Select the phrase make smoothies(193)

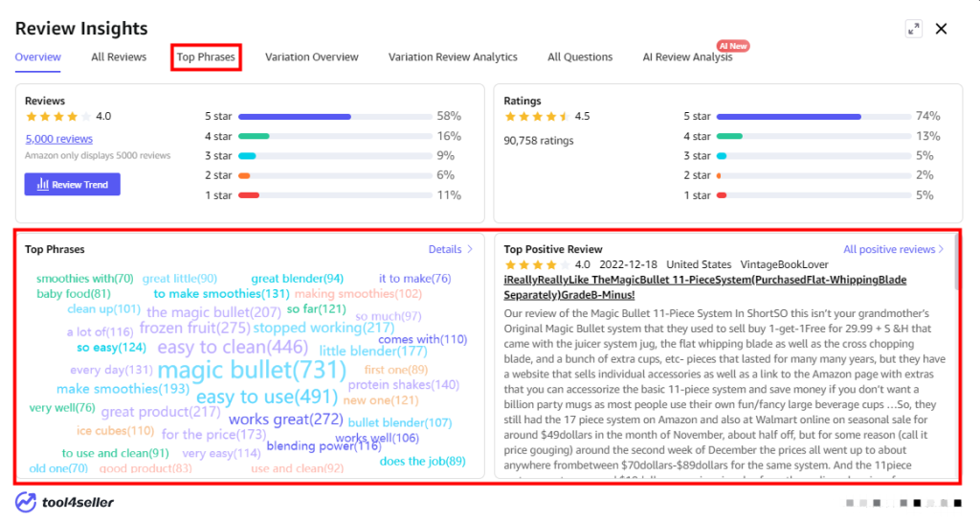click(122, 389)
